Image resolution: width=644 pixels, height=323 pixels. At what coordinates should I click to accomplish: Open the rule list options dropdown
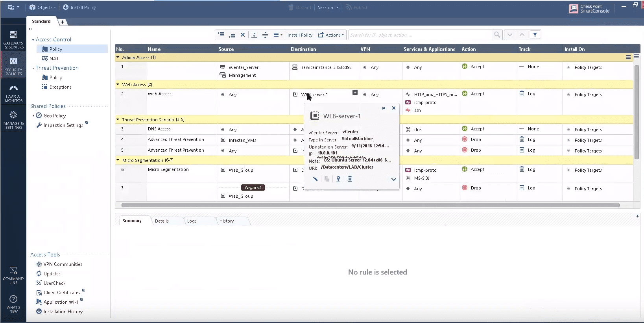278,35
